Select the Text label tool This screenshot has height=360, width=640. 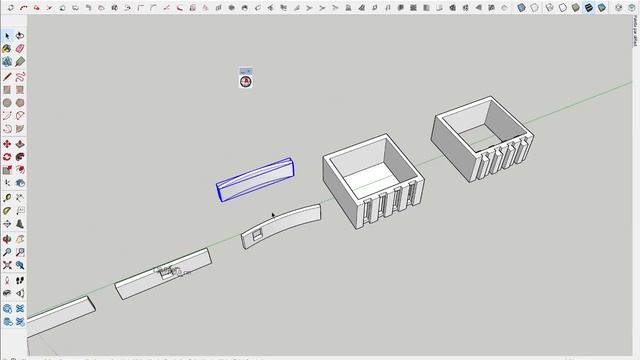(x=20, y=211)
